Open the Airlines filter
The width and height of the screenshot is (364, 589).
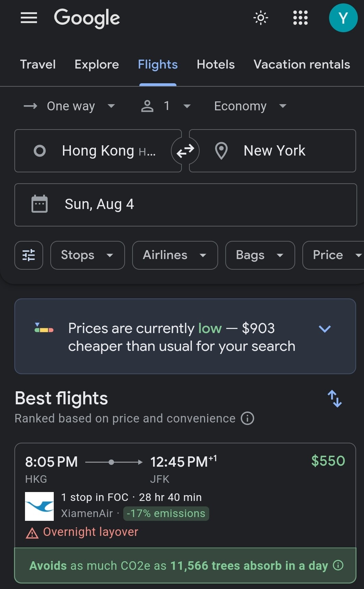[x=175, y=255]
